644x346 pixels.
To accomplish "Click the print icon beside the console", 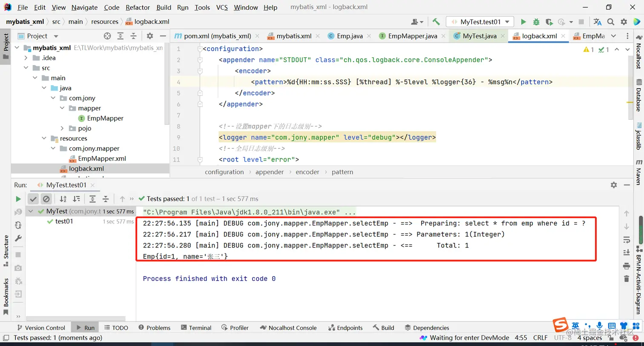I will (x=626, y=265).
